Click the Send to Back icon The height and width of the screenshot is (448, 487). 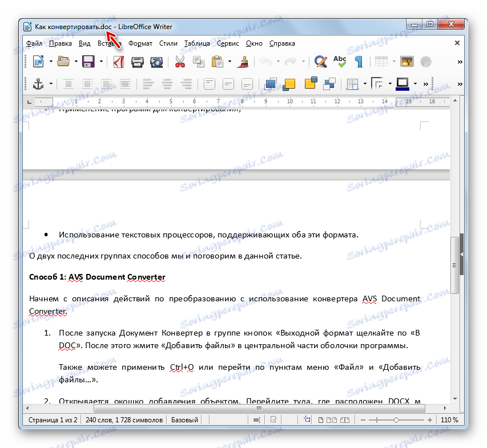(x=329, y=83)
